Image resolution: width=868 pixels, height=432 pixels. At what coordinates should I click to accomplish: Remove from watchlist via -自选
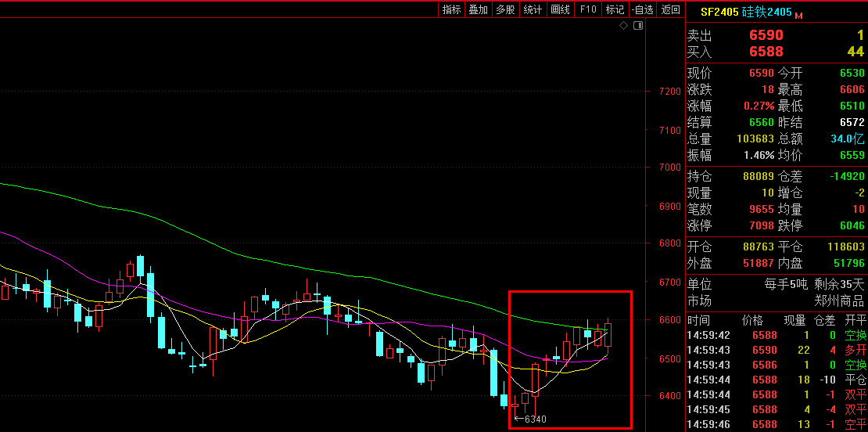642,9
